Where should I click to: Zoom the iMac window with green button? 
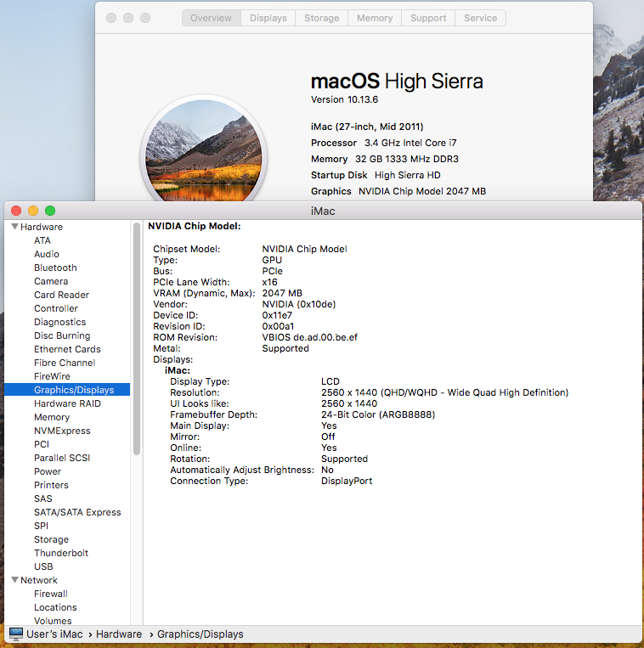[x=50, y=211]
